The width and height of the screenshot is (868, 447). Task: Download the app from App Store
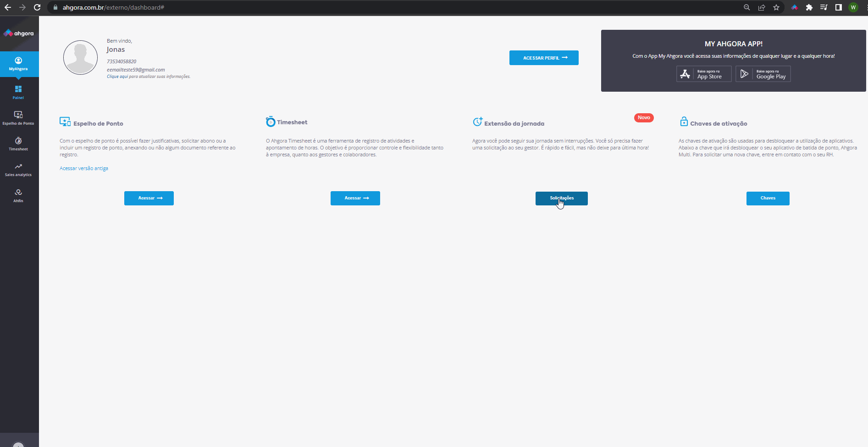point(704,74)
